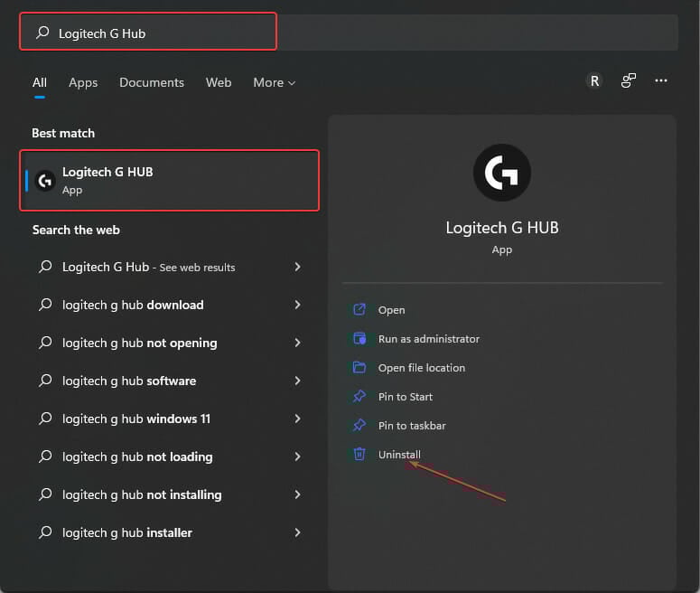This screenshot has width=700, height=593.
Task: Click search icon beside 'See web results' entry
Action: click(45, 267)
